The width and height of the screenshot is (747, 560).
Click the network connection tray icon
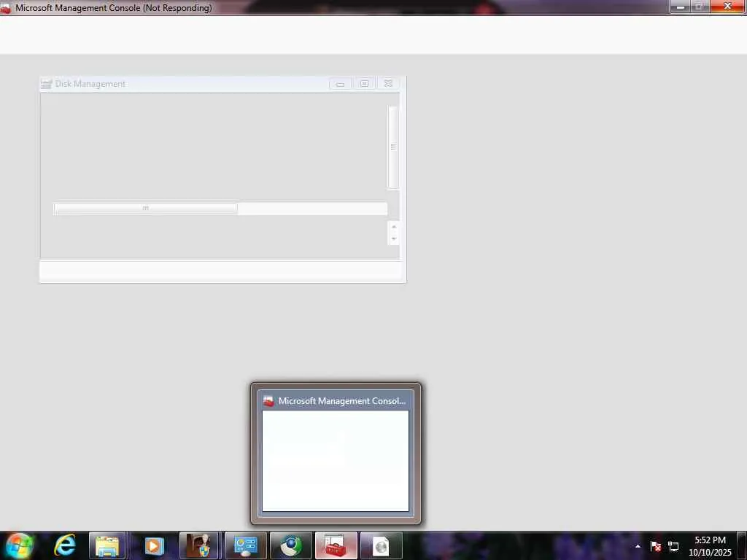pyautogui.click(x=673, y=546)
